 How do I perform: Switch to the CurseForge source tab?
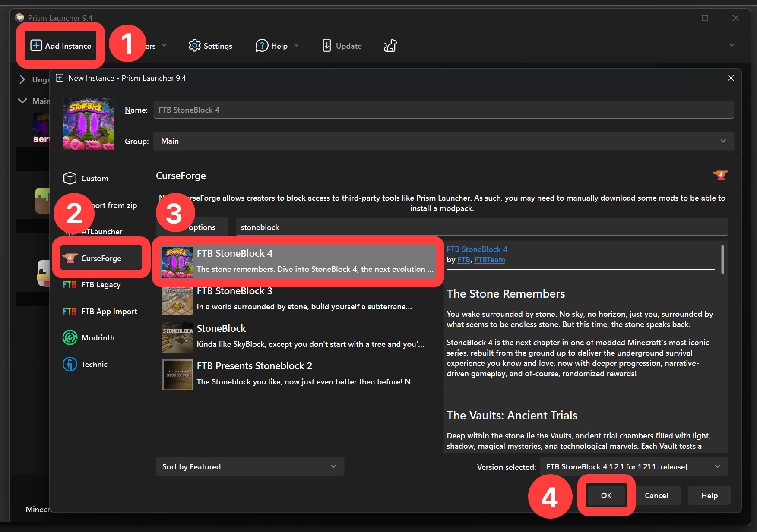point(101,258)
